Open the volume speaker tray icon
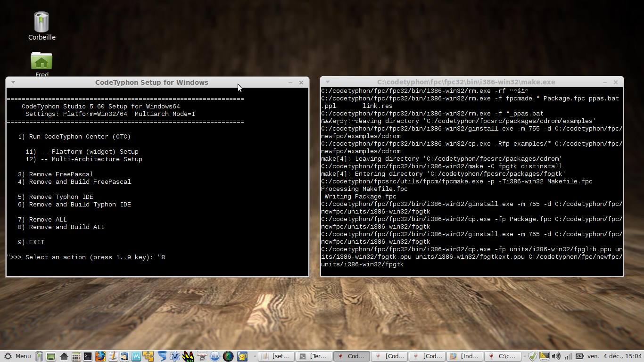 click(x=556, y=356)
